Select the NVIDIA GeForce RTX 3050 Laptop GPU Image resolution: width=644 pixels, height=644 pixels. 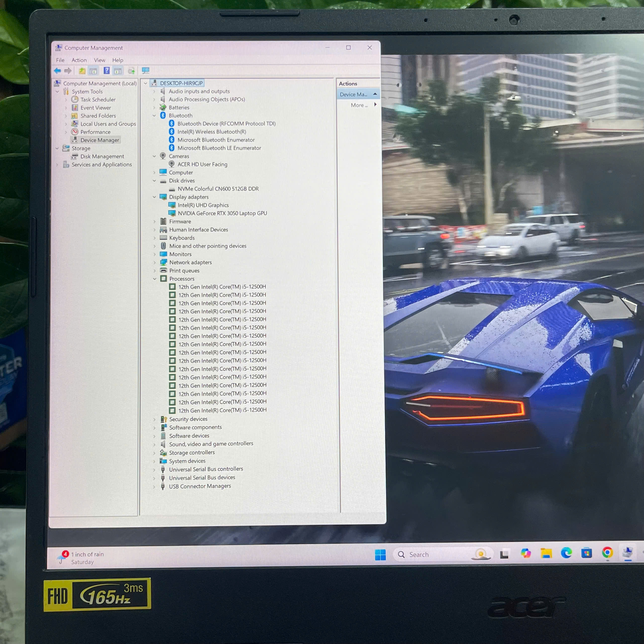click(x=222, y=213)
